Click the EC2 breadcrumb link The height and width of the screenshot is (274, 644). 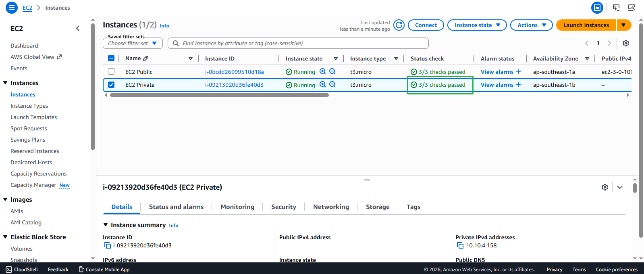click(x=27, y=8)
